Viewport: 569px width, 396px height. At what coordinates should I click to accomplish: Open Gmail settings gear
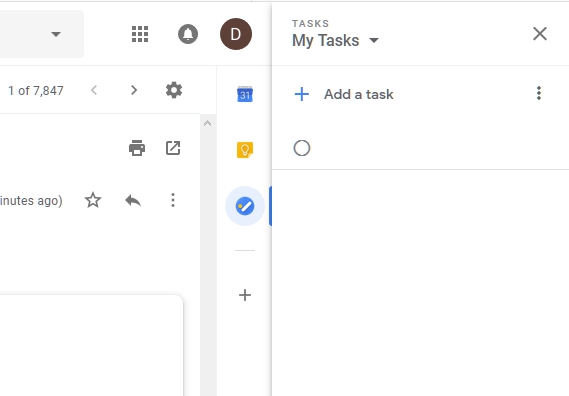[174, 90]
